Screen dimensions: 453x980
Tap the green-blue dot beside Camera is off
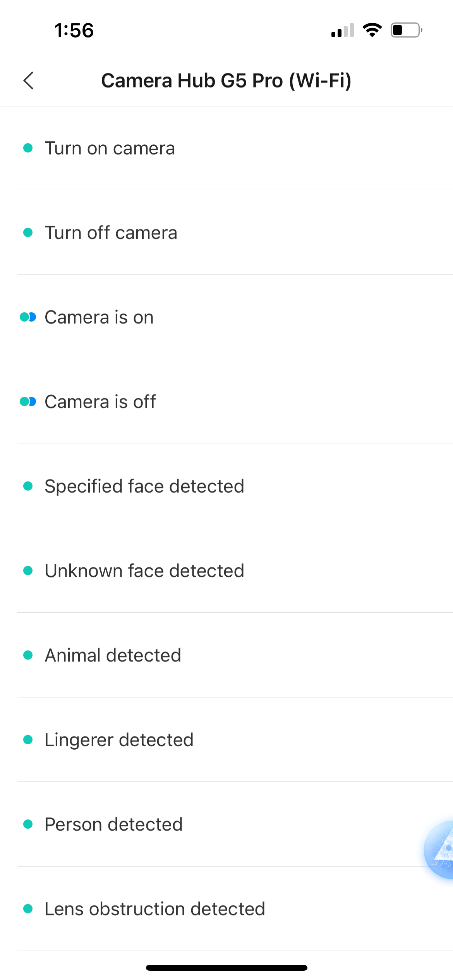pos(28,402)
